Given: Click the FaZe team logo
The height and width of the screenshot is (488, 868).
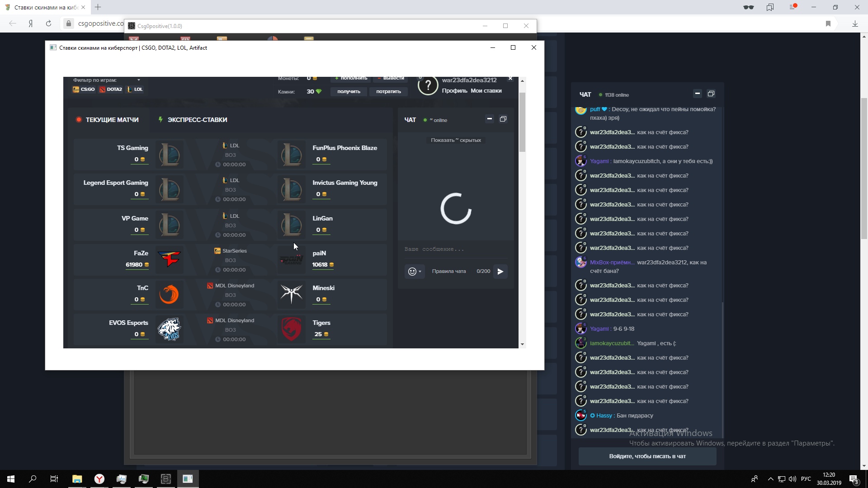Looking at the screenshot, I should 170,259.
